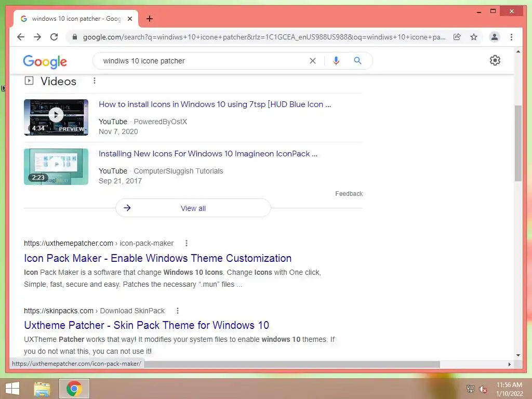Screen dimensions: 532x399
Task: Maximize the Chrome window
Action: click(x=493, y=11)
